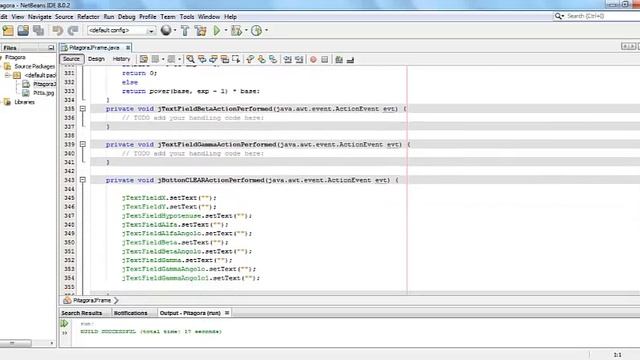Start macro recording with red circle
Viewport: 640px width, 360px height.
(313, 60)
